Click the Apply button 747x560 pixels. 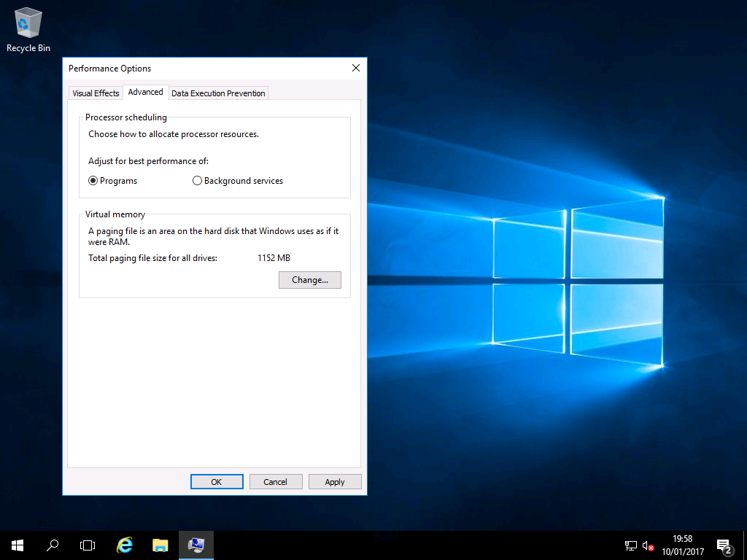(x=335, y=481)
